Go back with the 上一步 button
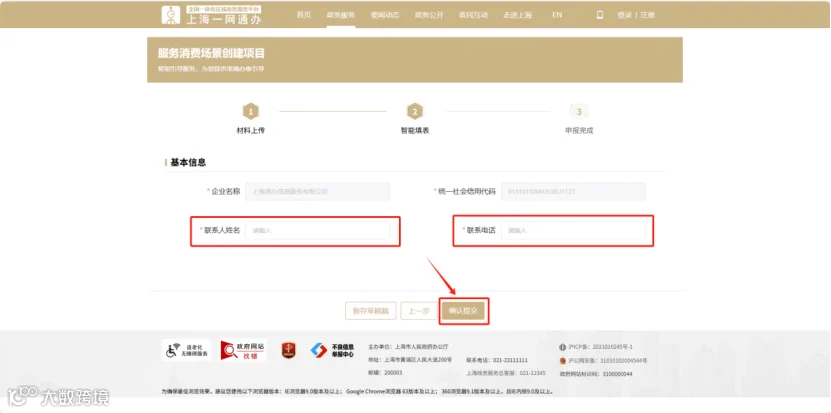Viewport: 831px width, 413px height. click(419, 311)
